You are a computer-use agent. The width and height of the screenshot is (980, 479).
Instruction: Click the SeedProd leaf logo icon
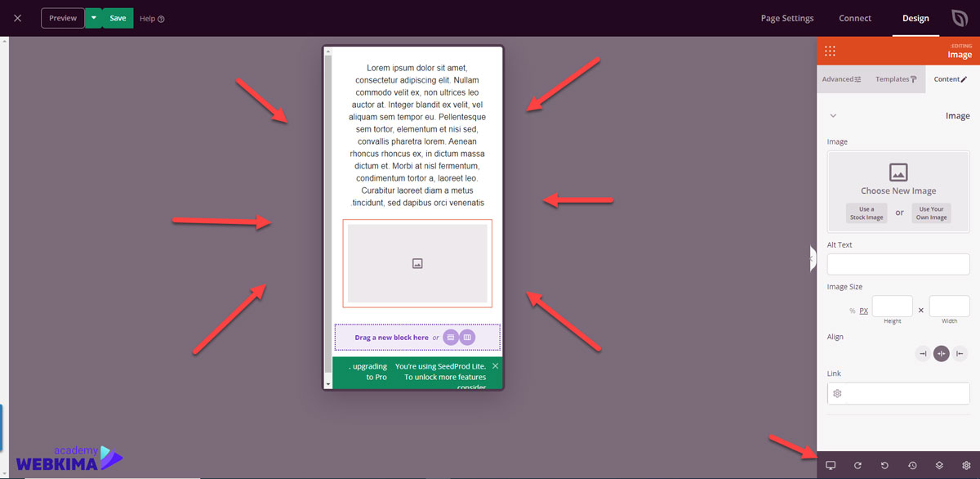click(960, 18)
